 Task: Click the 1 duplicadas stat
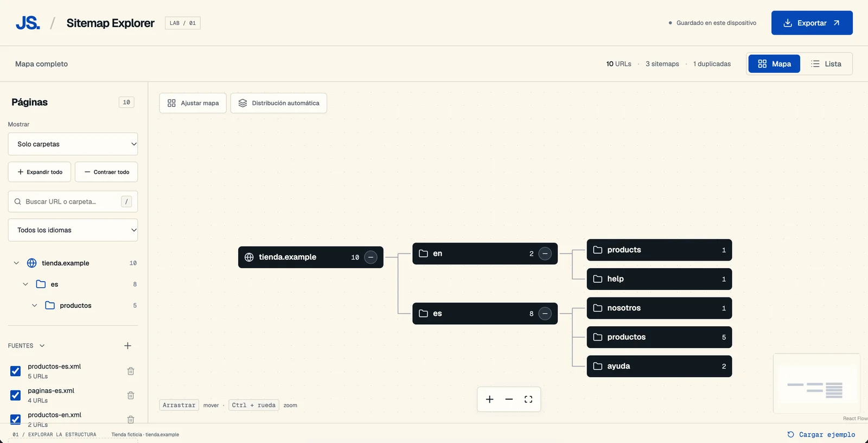click(712, 64)
